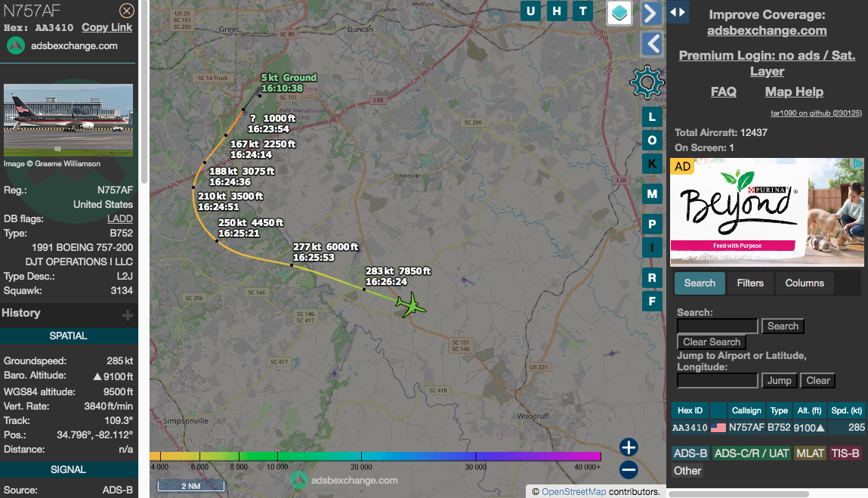The width and height of the screenshot is (868, 498).
Task: Toggle sidebar width with double-arrow icon
Action: pos(678,11)
